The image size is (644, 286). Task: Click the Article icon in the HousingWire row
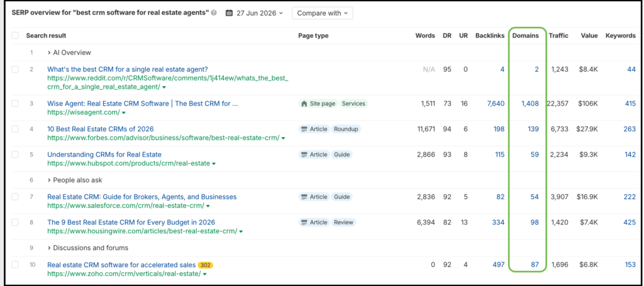(x=304, y=223)
